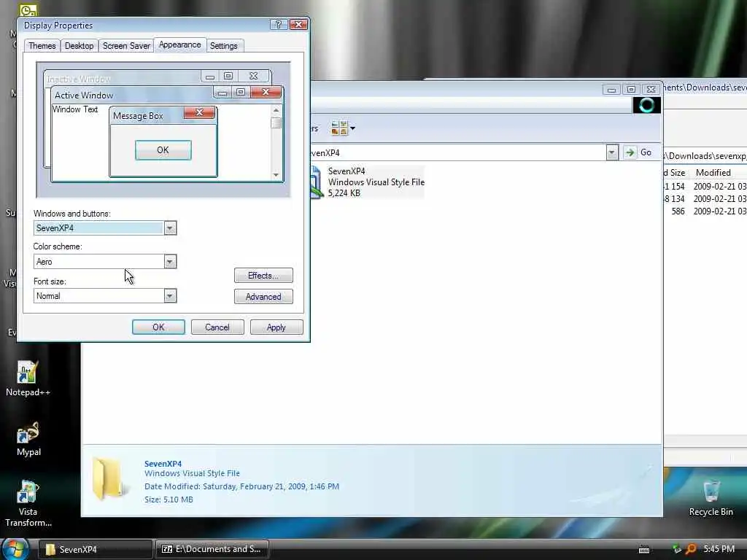Click the green network tray icon
747x560 pixels.
[677, 549]
